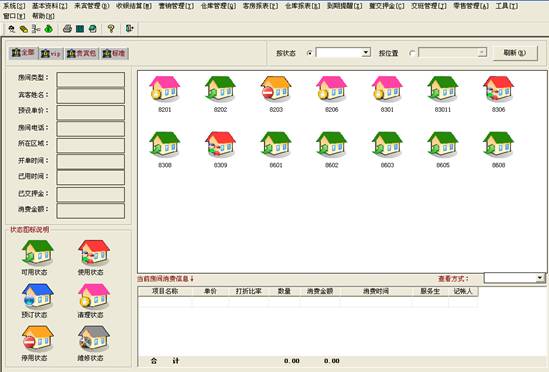Click the 全部 all rooms button
Image resolution: width=549 pixels, height=372 pixels.
click(23, 53)
